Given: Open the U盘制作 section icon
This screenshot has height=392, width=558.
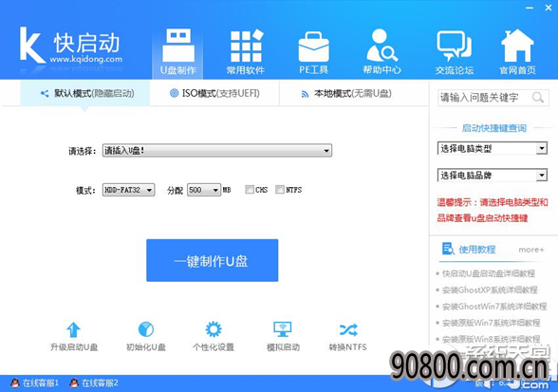Looking at the screenshot, I should 178,46.
